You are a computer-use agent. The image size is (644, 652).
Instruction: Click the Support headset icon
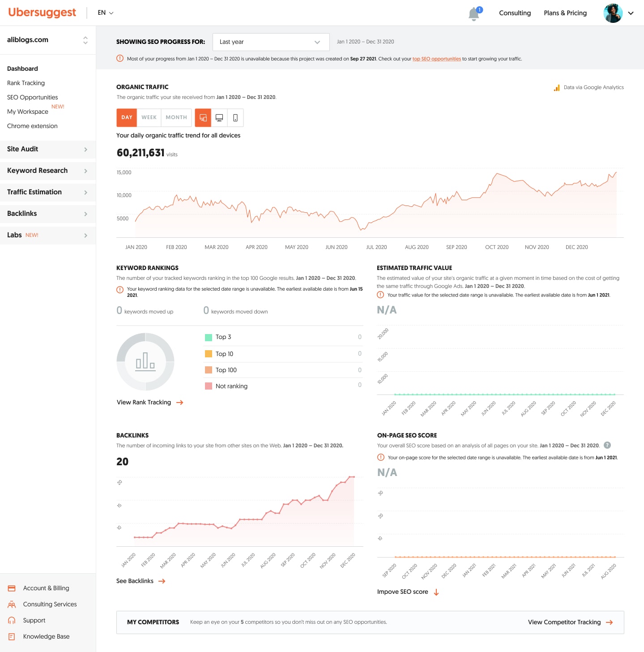pos(12,621)
